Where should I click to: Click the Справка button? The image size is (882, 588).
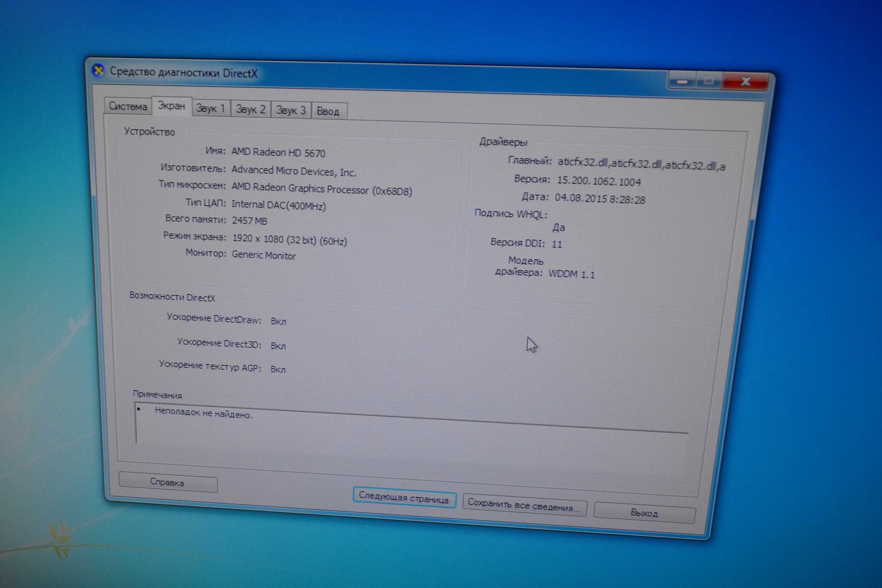168,482
